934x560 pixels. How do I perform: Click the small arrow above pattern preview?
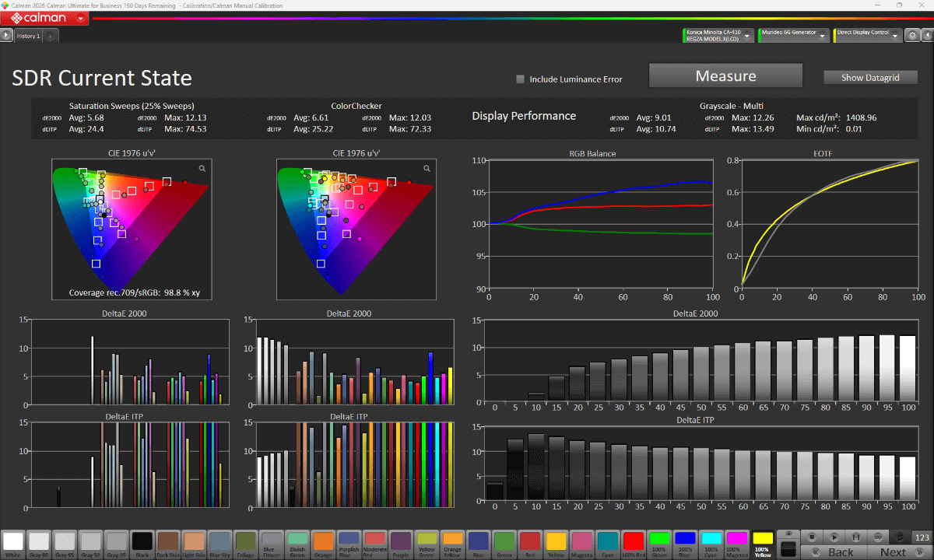[x=788, y=534]
